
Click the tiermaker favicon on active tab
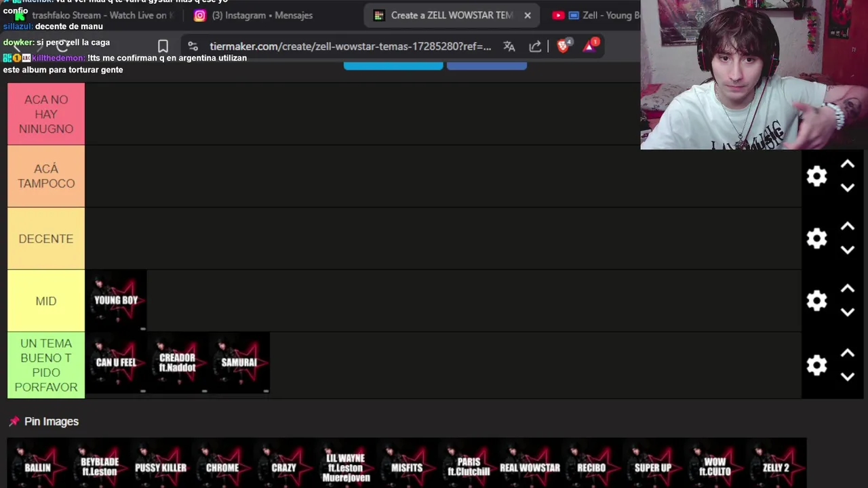pos(379,15)
